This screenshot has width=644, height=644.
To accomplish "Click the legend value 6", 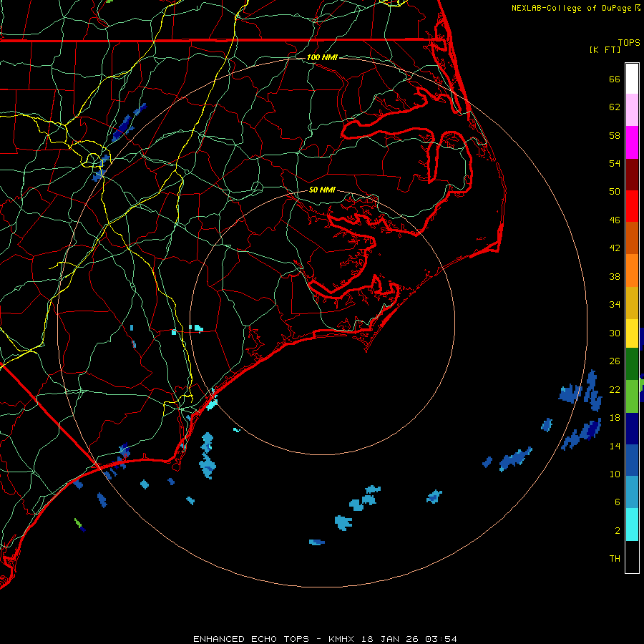I will pyautogui.click(x=618, y=502).
